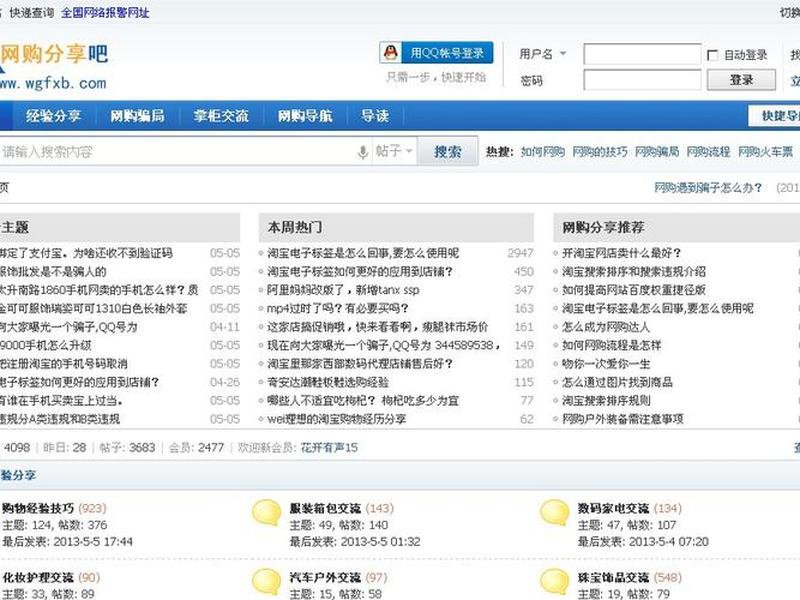Click the QQ penguin login icon

[391, 53]
